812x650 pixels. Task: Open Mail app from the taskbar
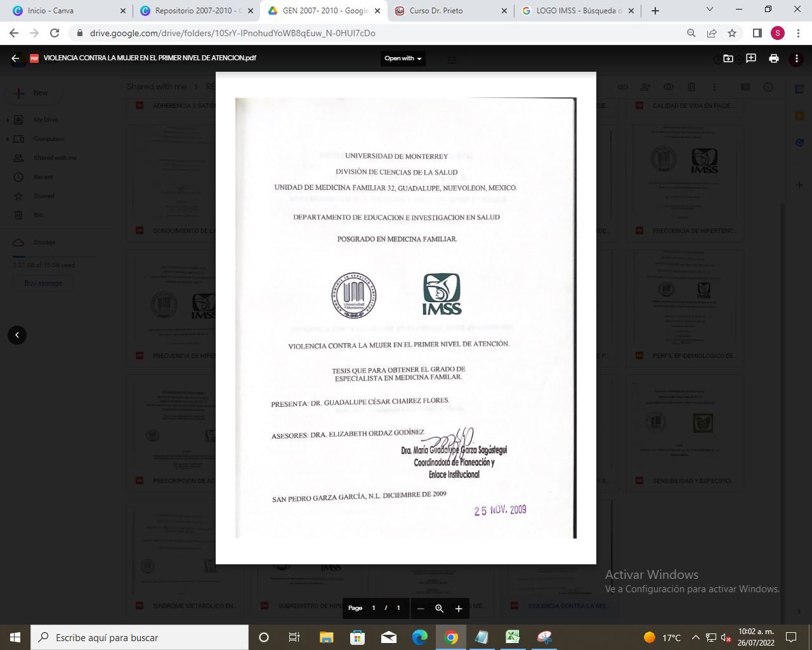tap(388, 637)
